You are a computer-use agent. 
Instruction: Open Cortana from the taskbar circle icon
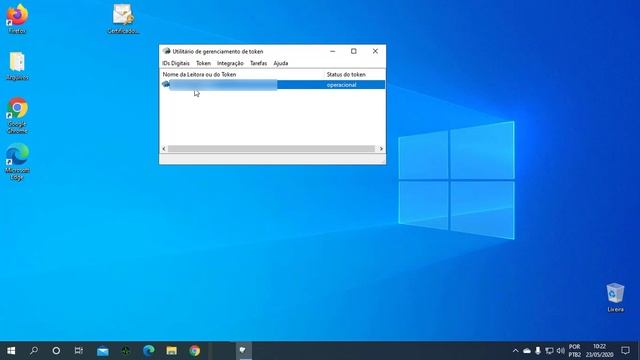click(56, 351)
